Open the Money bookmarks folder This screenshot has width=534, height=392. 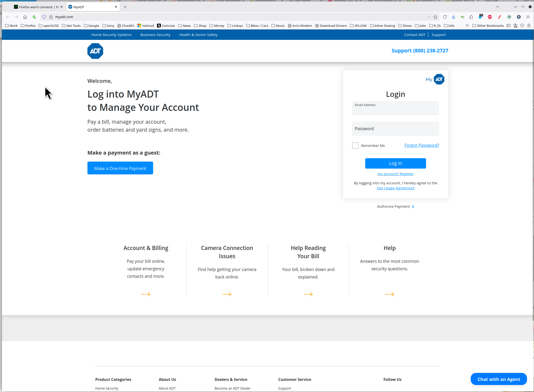click(217, 26)
